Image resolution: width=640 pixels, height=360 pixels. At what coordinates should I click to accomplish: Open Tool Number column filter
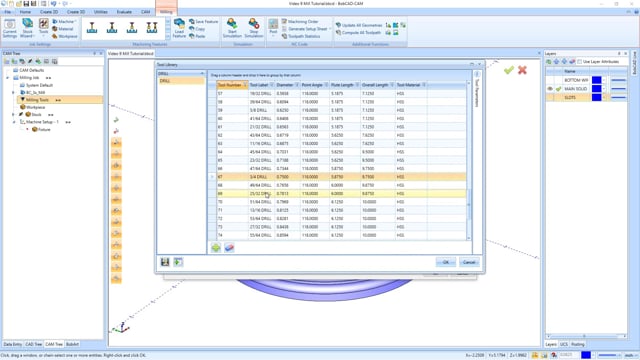coord(245,85)
